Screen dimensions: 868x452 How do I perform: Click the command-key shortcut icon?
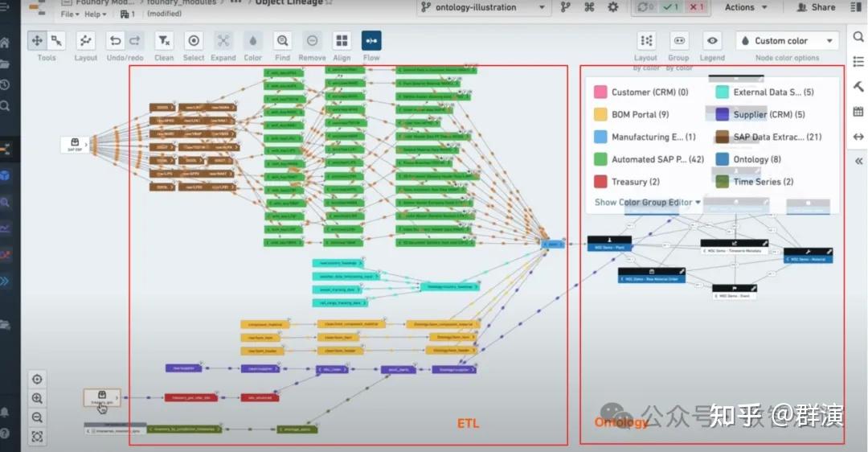590,7
